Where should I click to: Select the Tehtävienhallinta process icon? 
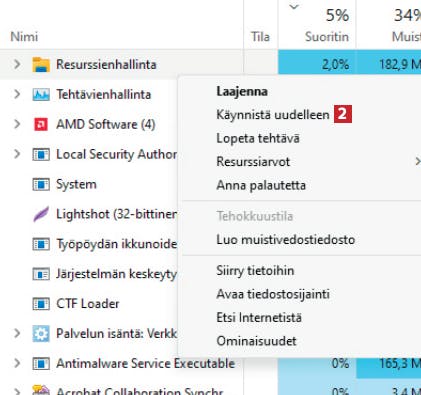[41, 95]
